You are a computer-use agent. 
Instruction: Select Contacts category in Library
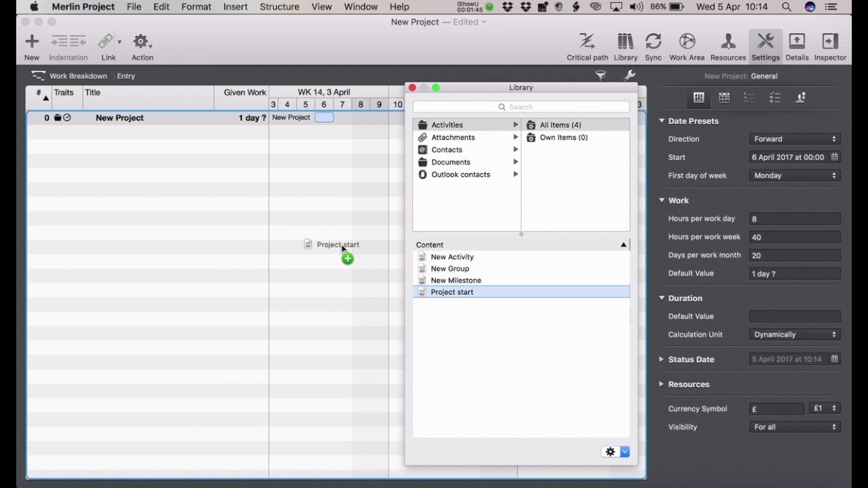(x=467, y=150)
